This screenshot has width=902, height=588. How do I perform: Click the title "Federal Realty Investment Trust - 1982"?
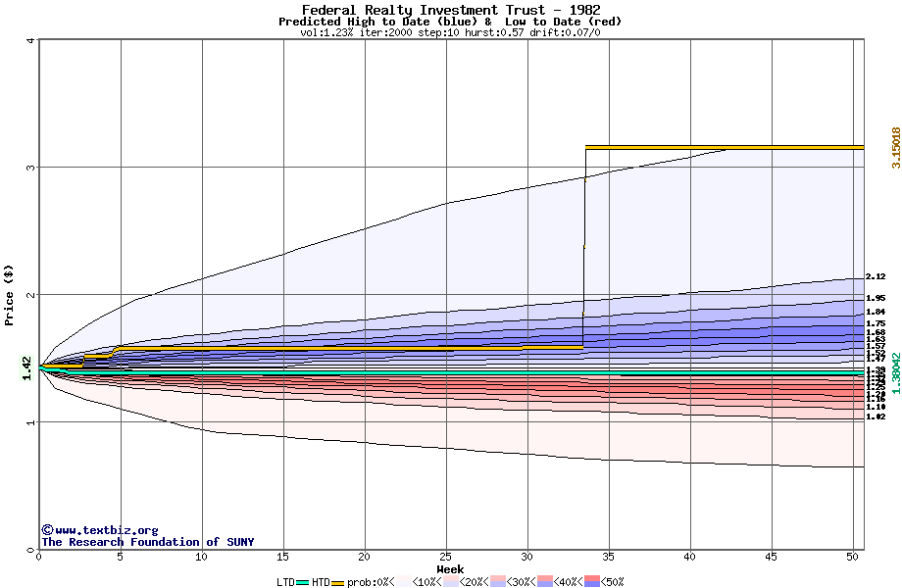click(x=451, y=10)
